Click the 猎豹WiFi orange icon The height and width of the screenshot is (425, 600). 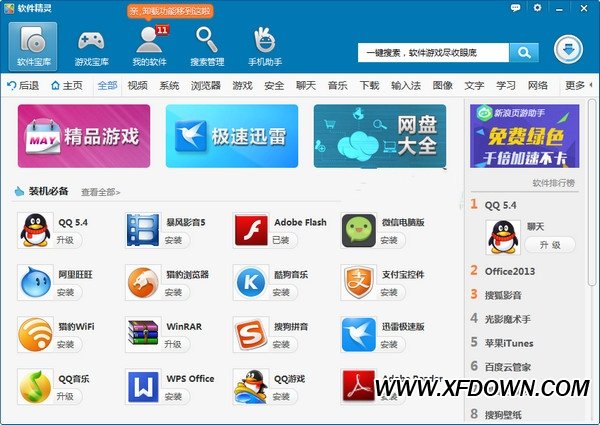[35, 335]
